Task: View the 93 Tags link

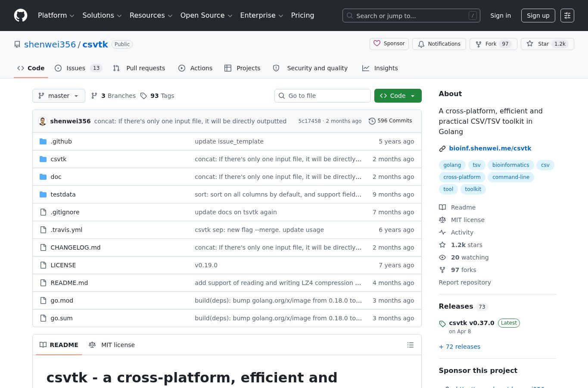Action: click(x=158, y=96)
